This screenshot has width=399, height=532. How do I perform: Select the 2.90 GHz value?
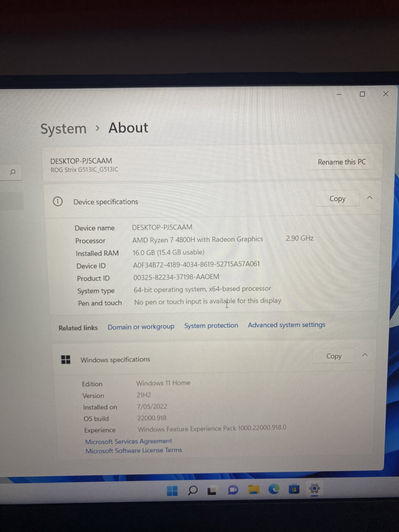point(300,238)
